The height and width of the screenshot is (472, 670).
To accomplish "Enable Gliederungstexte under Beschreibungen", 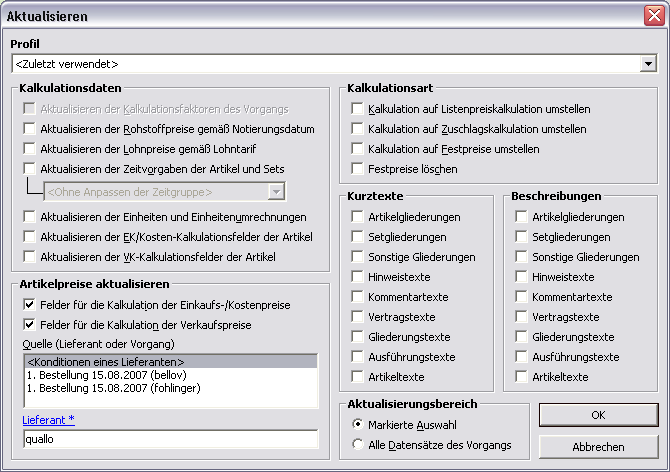I will point(521,337).
